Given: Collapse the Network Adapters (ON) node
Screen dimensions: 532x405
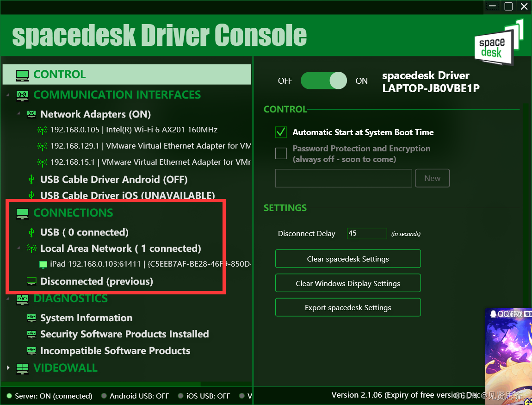Looking at the screenshot, I should pos(19,113).
